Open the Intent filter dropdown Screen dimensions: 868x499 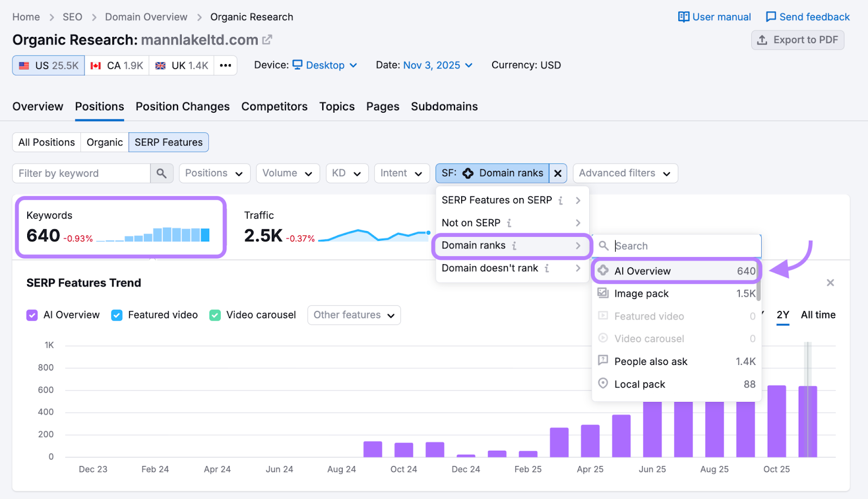(x=401, y=173)
